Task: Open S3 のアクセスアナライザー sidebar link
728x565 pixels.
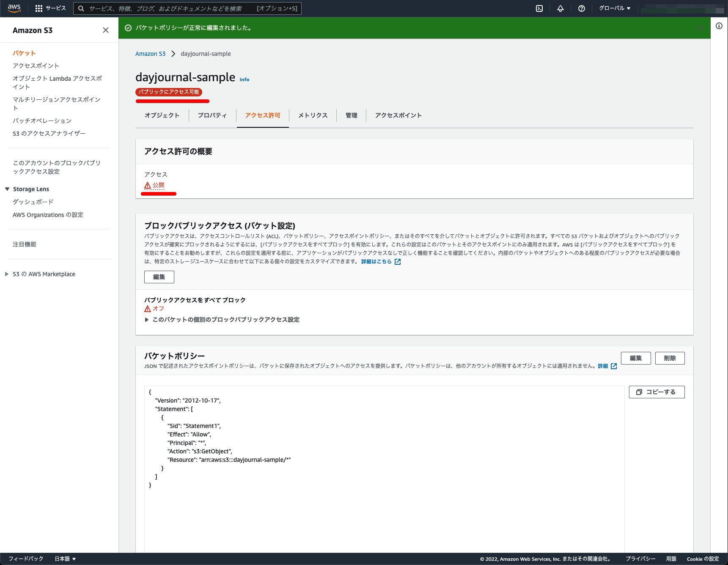Action: [49, 133]
